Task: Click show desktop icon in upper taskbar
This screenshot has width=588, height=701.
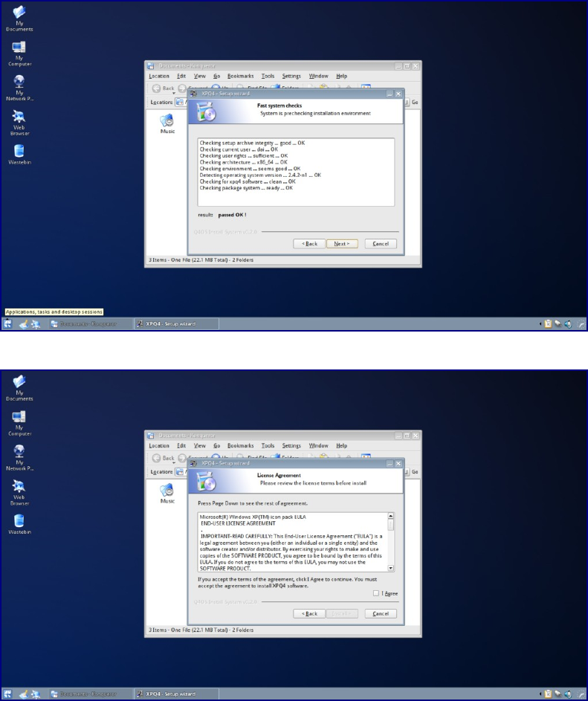Action: (24, 323)
